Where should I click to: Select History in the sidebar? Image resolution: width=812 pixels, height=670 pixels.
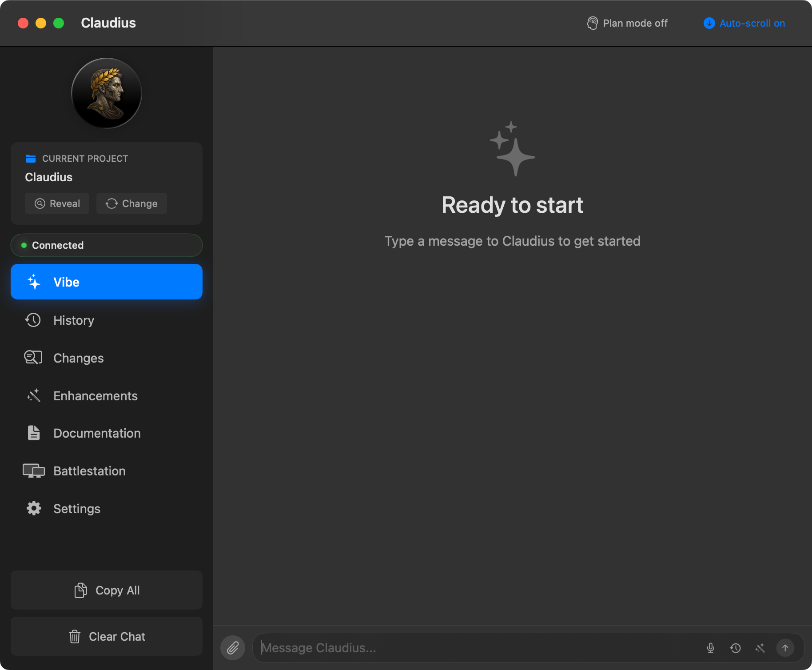[73, 320]
